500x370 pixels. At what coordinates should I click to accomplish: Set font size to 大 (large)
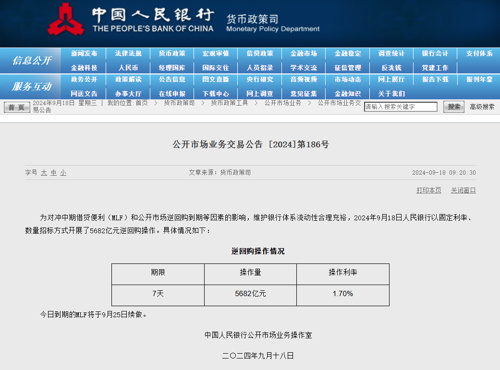click(44, 173)
